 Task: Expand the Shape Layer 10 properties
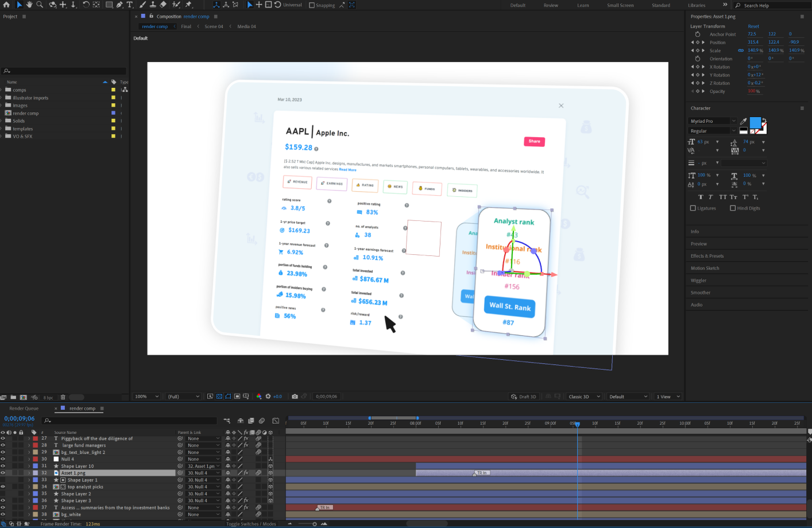(x=29, y=466)
